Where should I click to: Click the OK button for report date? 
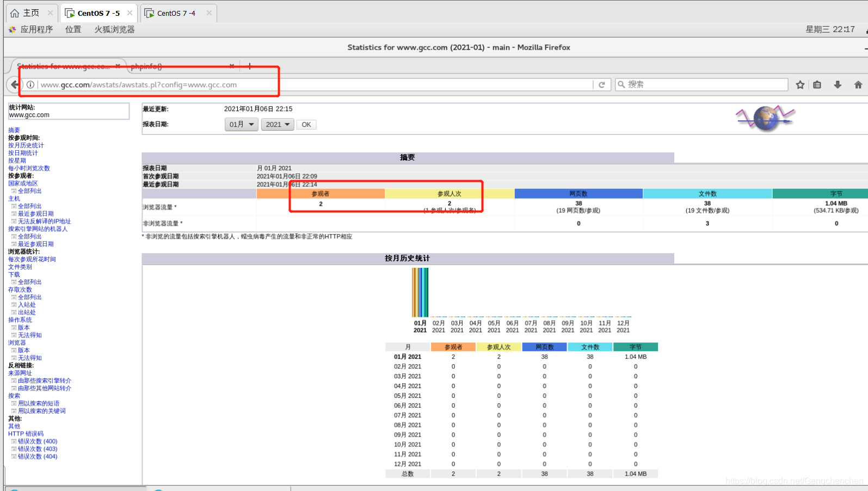pos(306,125)
